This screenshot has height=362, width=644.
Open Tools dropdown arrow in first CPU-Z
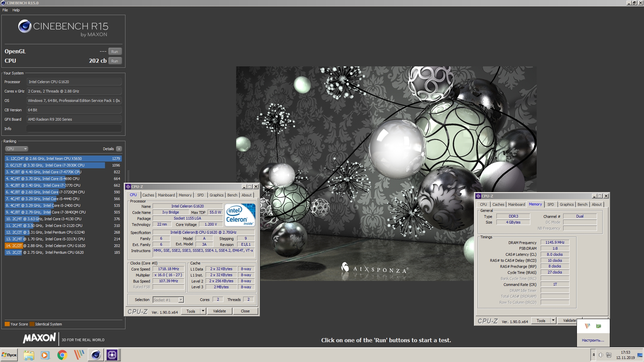pos(203,311)
